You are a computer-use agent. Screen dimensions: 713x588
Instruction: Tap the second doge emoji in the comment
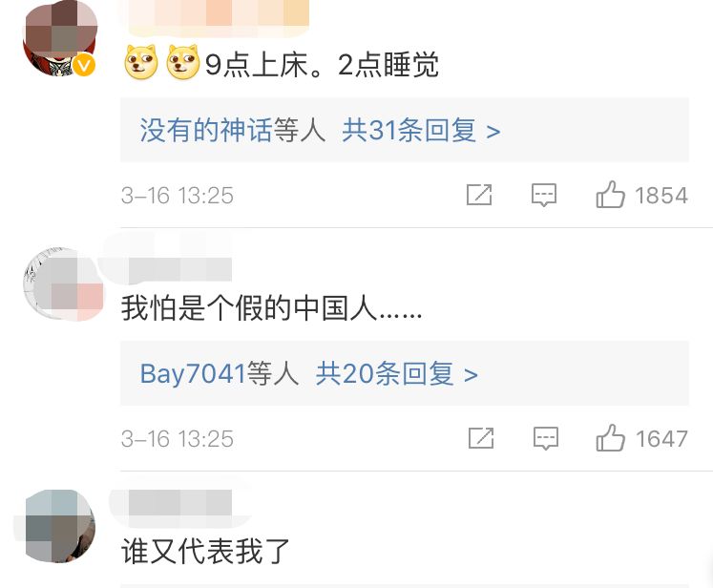click(183, 62)
